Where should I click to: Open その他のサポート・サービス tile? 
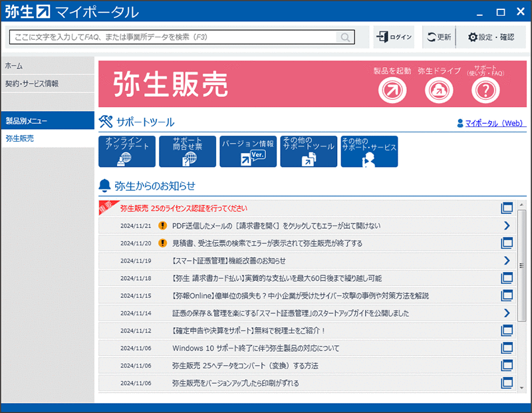[369, 152]
